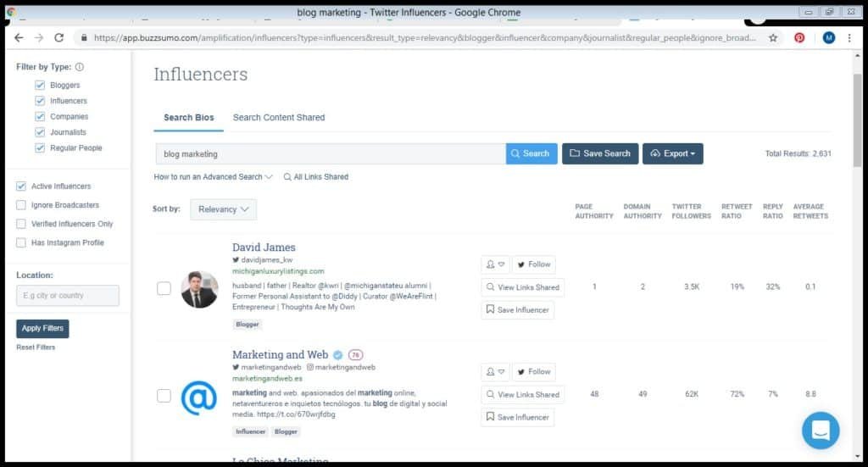Image resolution: width=868 pixels, height=467 pixels.
Task: Click the Influencer tag under Marketing and Web
Action: 250,431
